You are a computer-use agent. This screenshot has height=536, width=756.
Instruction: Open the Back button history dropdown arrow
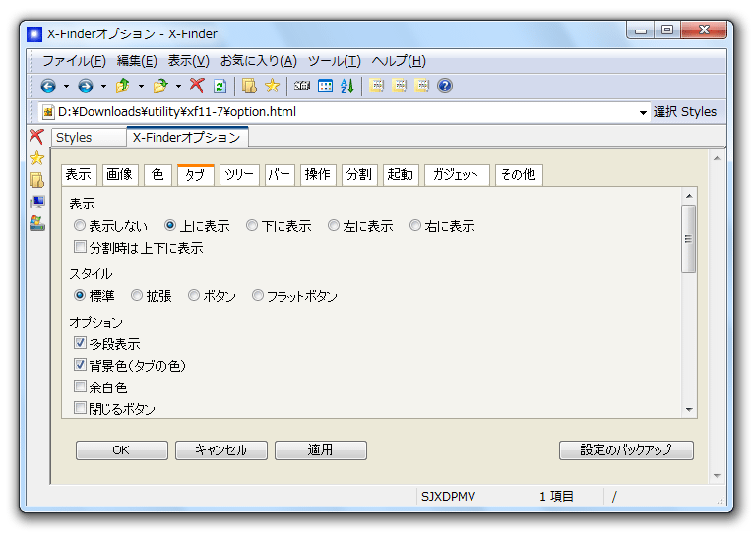(x=66, y=87)
